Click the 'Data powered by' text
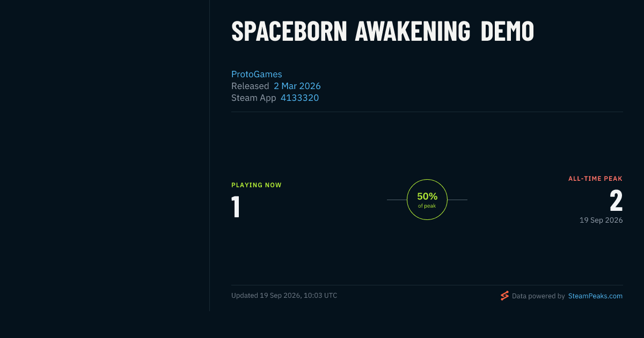644x338 pixels. click(x=538, y=296)
